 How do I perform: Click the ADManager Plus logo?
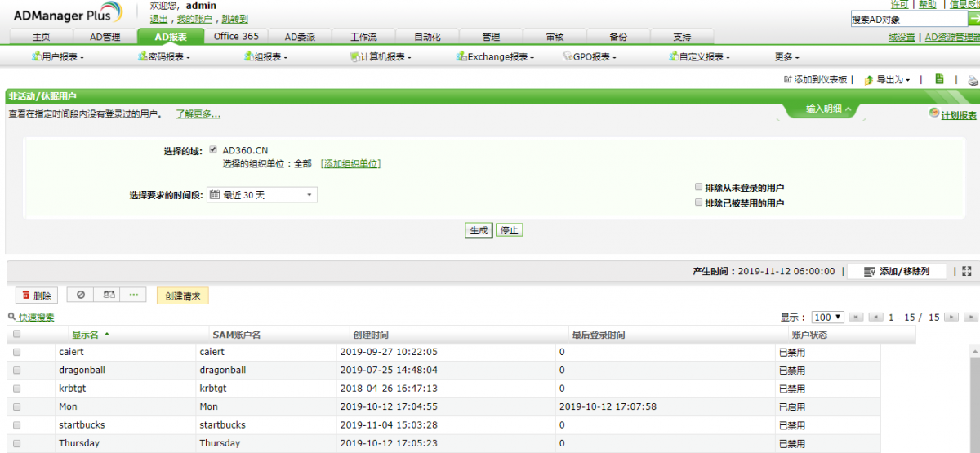tap(67, 12)
